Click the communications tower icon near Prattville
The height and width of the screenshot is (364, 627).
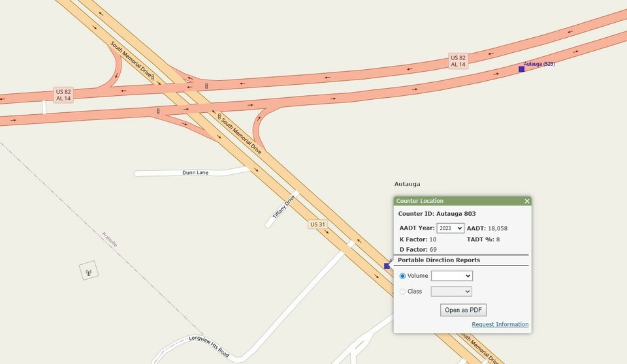click(x=88, y=271)
